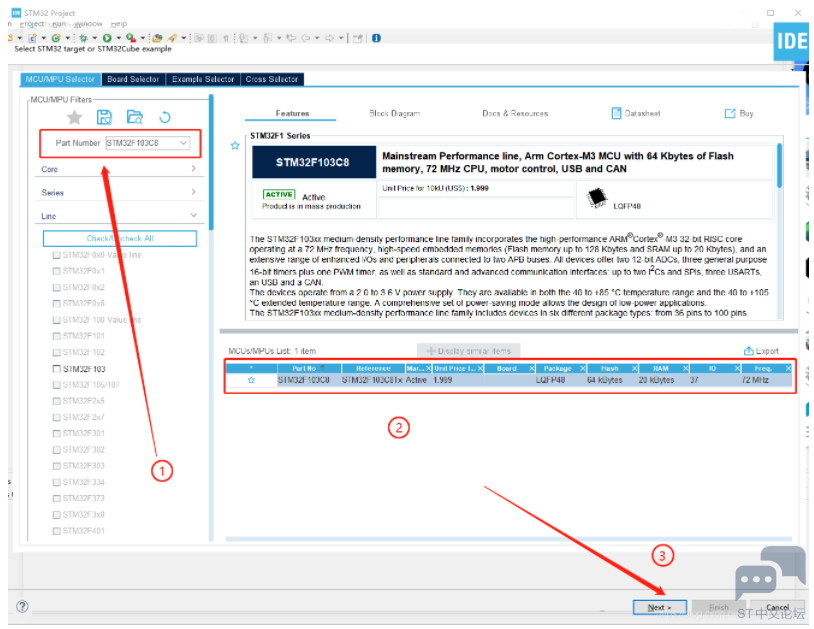Click the pin editor toolbar icon left of info icon
Image resolution: width=814 pixels, height=629 pixels.
pos(357,38)
